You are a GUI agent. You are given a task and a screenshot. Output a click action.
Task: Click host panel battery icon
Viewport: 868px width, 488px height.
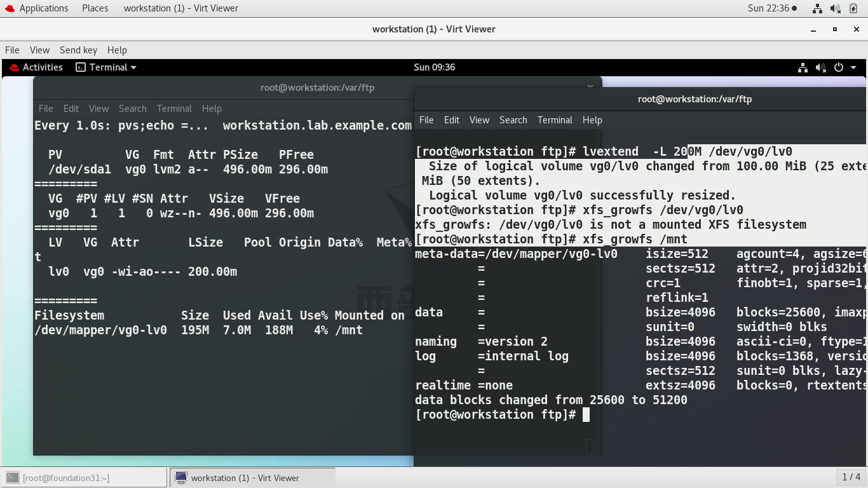pos(853,8)
